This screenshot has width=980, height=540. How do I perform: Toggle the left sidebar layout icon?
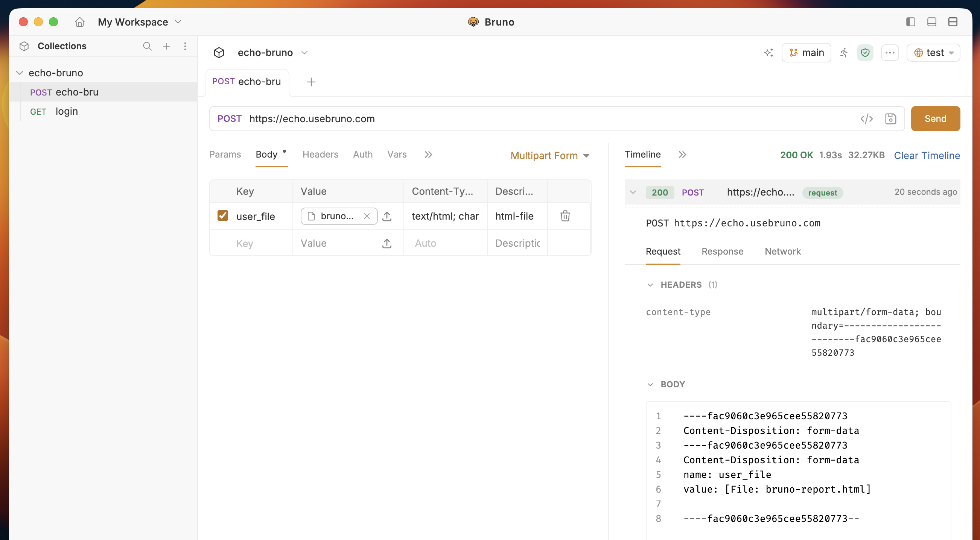point(910,22)
